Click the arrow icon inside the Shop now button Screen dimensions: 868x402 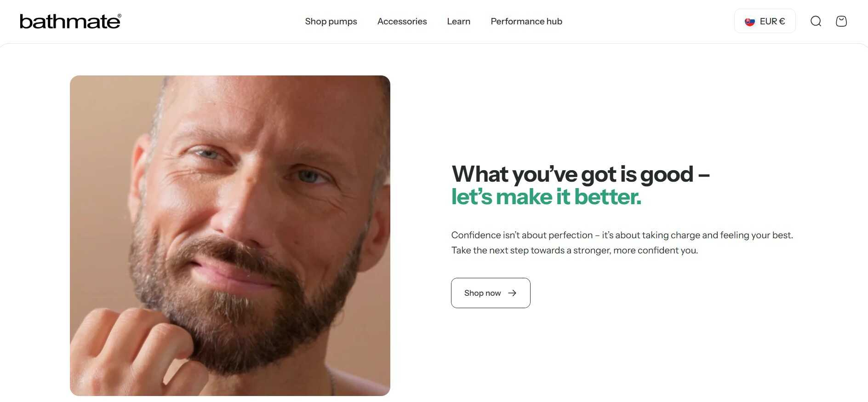(x=512, y=293)
